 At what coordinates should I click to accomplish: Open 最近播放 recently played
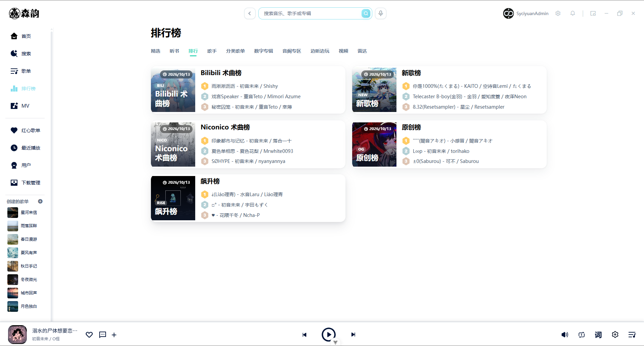click(x=25, y=148)
